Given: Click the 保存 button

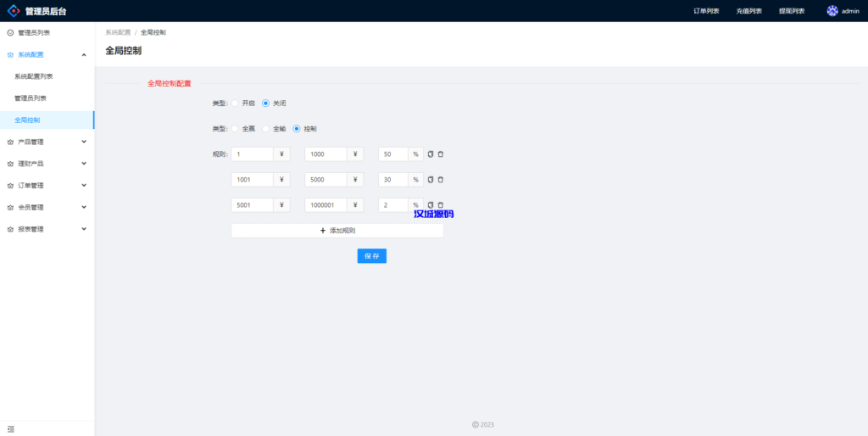Looking at the screenshot, I should click(x=371, y=255).
